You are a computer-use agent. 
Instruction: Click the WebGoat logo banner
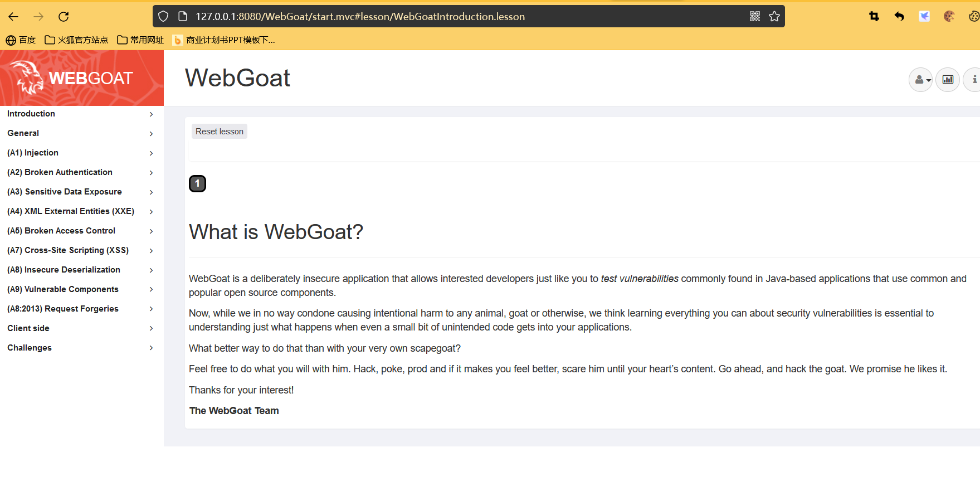pyautogui.click(x=82, y=78)
